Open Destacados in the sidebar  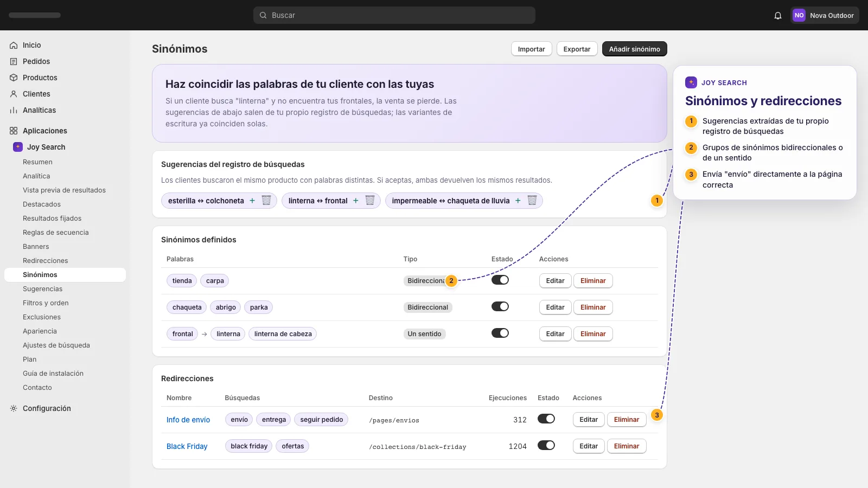[65, 204]
